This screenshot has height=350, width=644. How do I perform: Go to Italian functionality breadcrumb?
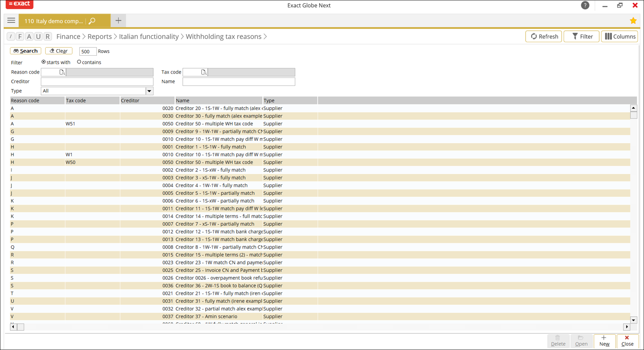click(x=149, y=37)
